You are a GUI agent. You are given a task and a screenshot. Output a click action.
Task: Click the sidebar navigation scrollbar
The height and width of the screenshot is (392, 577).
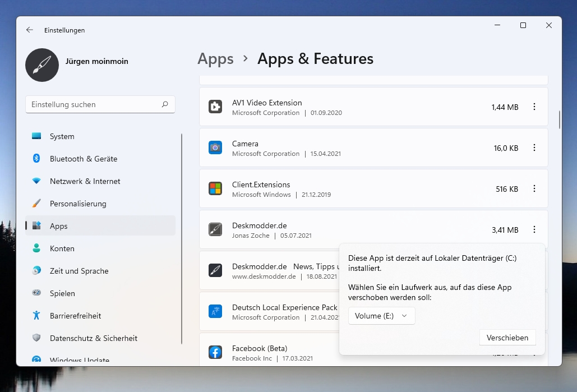click(x=182, y=239)
